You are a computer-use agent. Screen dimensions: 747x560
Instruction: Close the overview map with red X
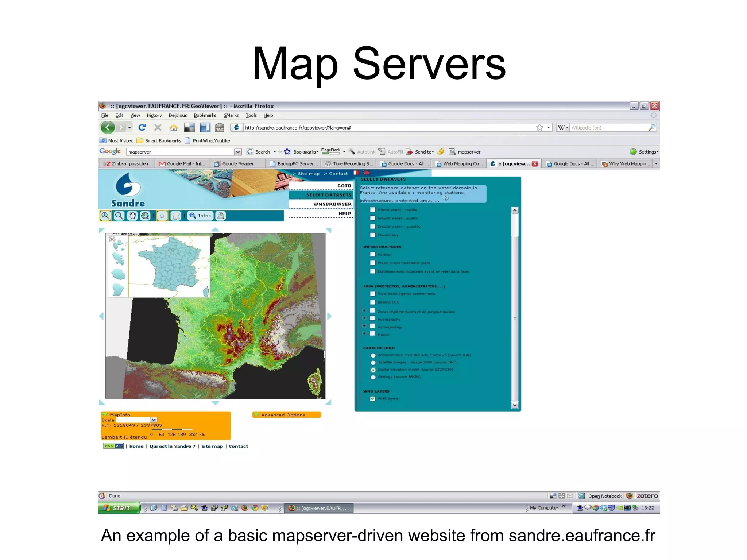click(112, 239)
